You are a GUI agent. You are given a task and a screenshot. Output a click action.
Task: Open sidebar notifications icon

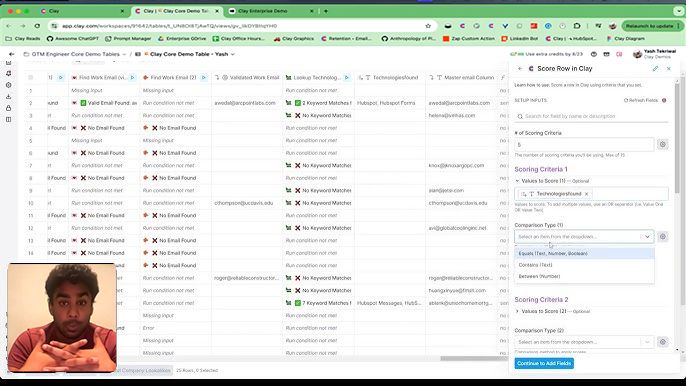[x=8, y=74]
